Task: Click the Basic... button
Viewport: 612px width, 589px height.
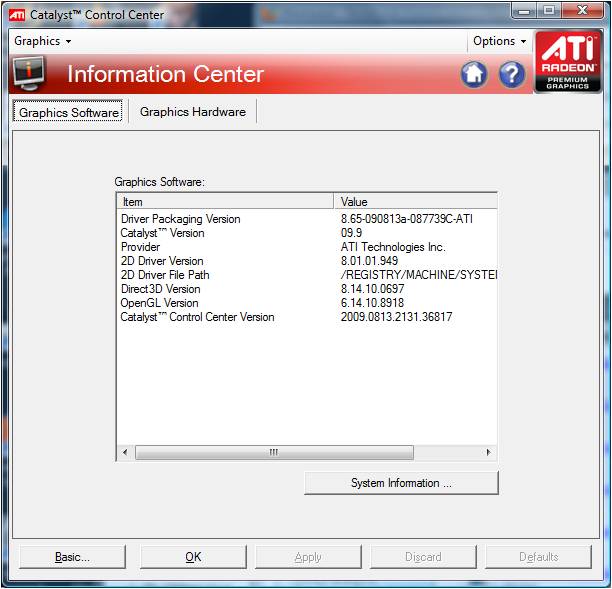Action: point(73,557)
